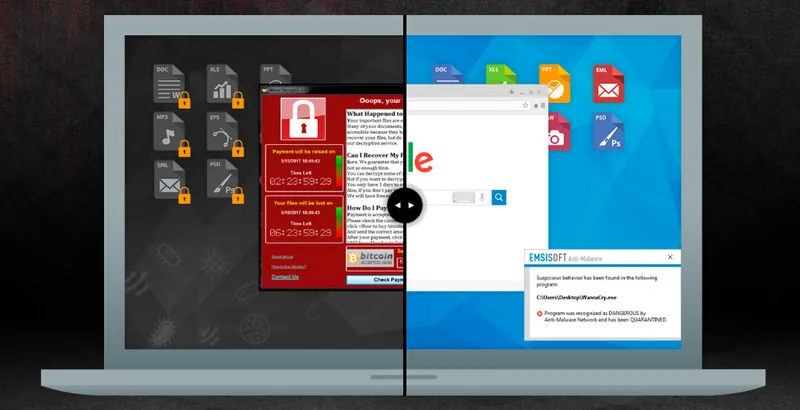Screen dimensions: 800x410
Task: Click 'Payment will be raised on' heading
Action: [303, 151]
